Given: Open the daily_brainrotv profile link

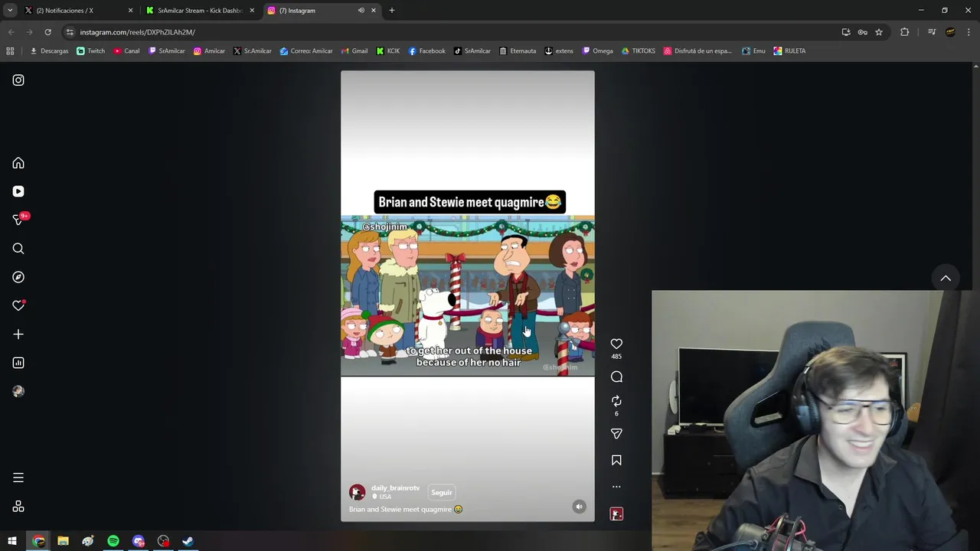Looking at the screenshot, I should [x=395, y=487].
